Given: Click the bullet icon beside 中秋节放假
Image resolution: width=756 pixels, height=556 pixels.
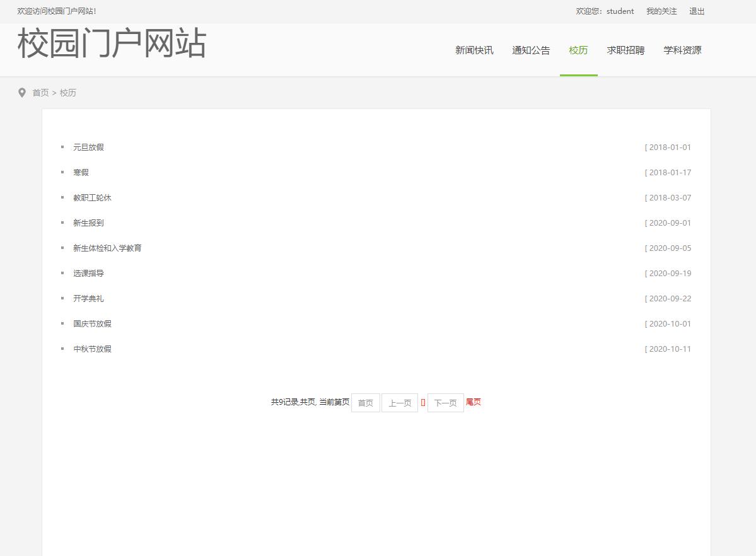Looking at the screenshot, I should [62, 349].
